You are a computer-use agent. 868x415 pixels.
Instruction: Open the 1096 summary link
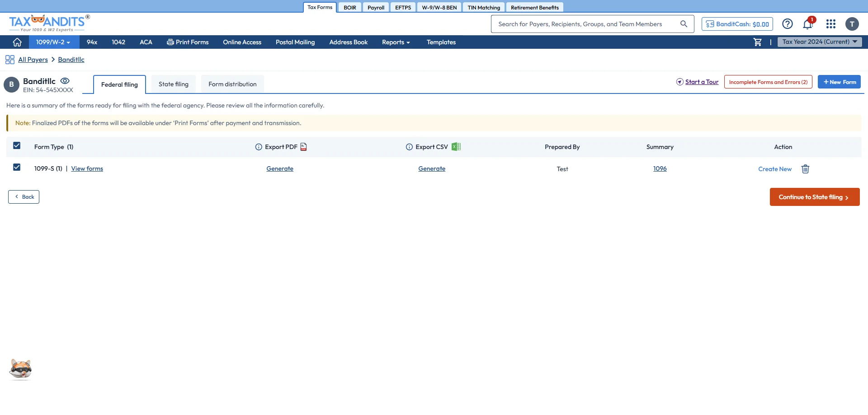point(660,168)
